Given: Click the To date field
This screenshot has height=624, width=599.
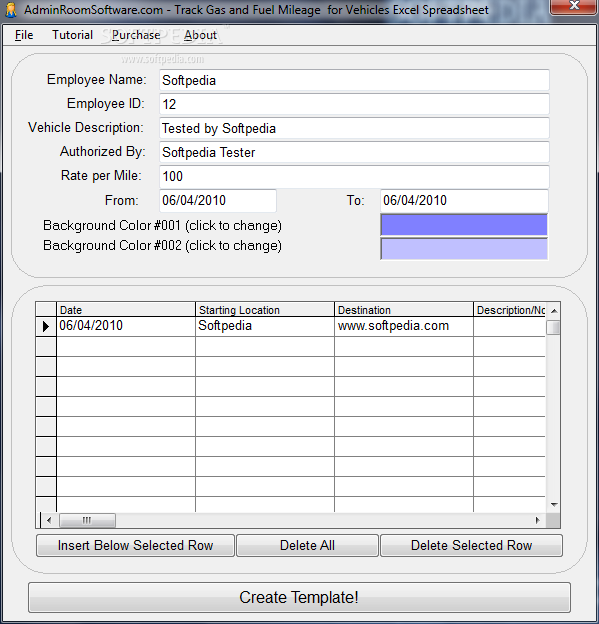Looking at the screenshot, I should click(x=464, y=201).
